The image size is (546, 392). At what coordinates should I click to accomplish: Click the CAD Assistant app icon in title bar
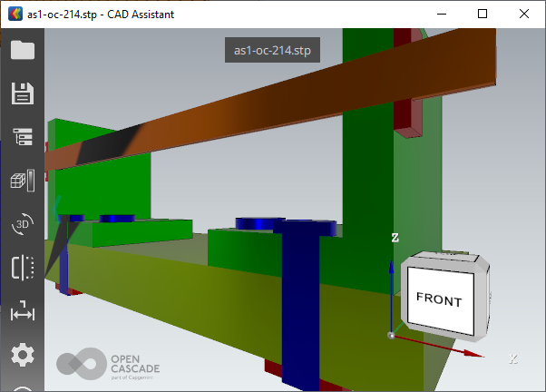14,14
